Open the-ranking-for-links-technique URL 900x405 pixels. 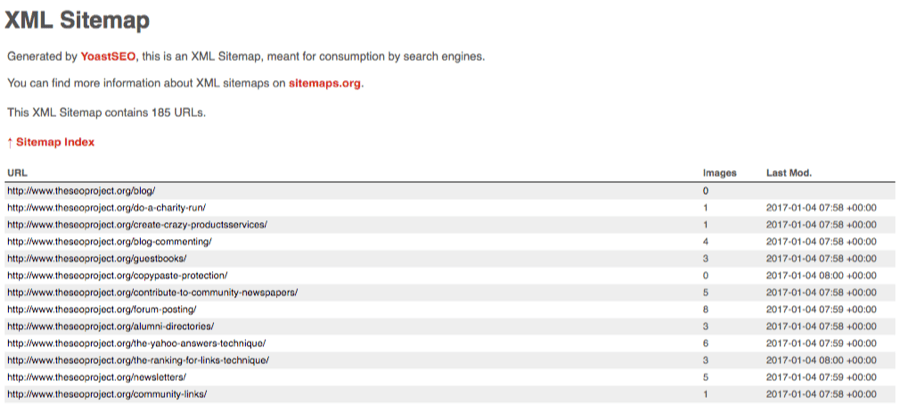click(138, 360)
